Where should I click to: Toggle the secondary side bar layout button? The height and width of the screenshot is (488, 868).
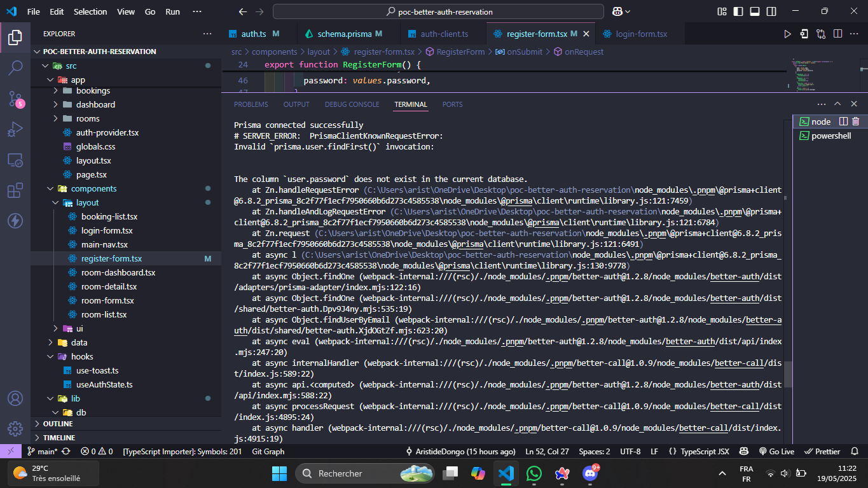pyautogui.click(x=771, y=11)
